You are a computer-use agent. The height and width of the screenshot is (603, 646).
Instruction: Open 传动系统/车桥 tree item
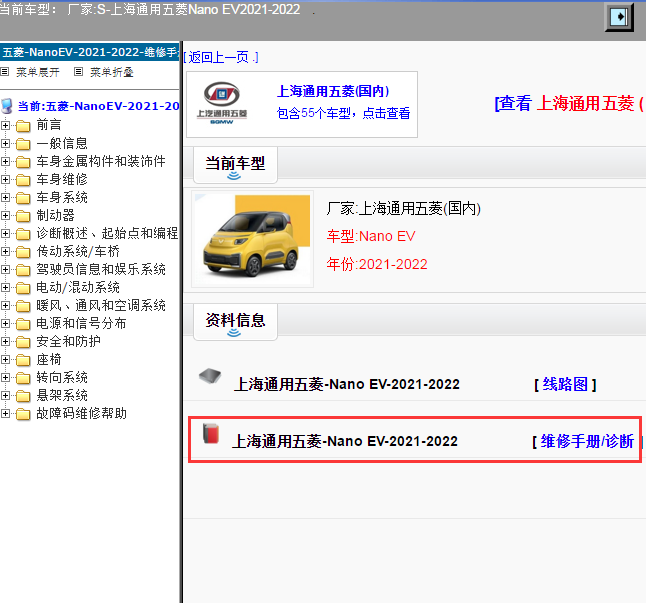pos(78,251)
